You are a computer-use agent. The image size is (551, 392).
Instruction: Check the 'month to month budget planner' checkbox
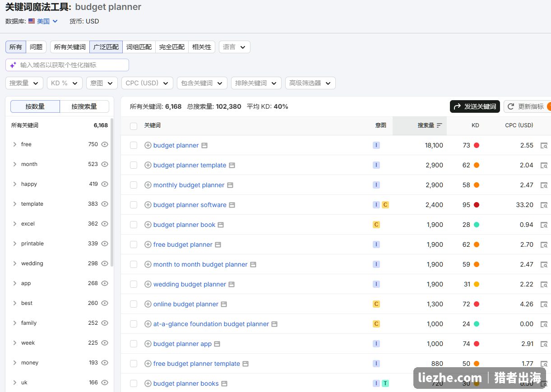click(134, 264)
